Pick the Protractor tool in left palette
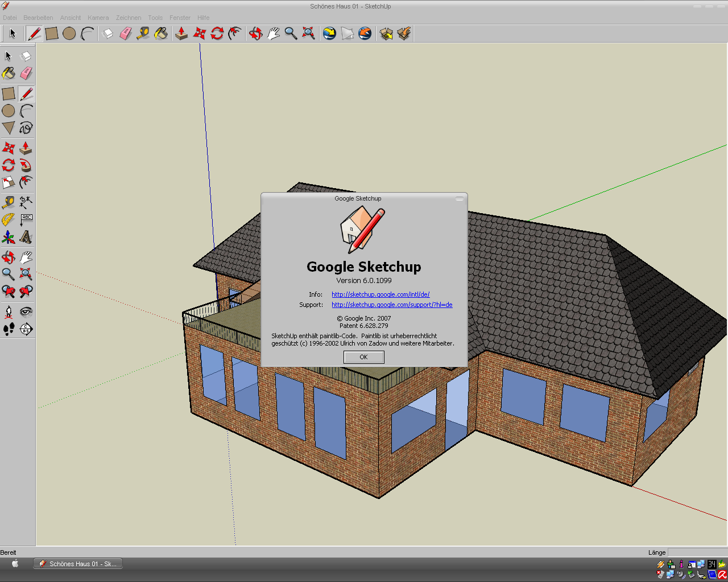 coord(9,219)
